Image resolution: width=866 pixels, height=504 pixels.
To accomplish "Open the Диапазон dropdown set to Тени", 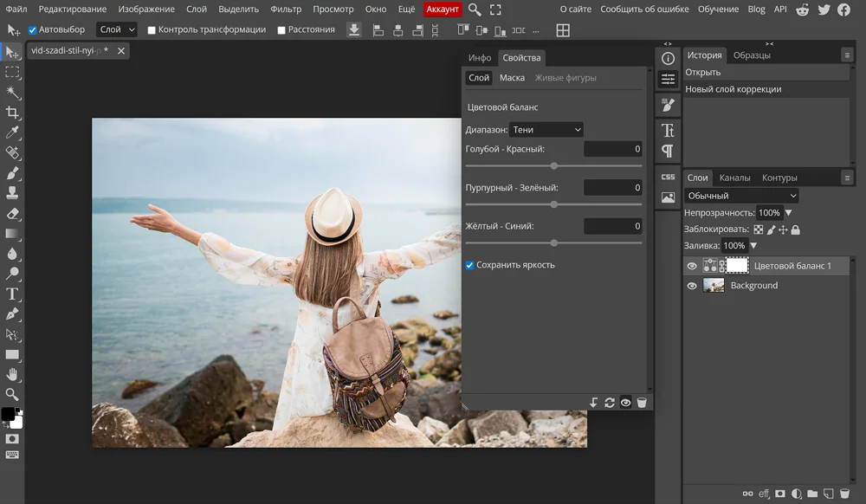I will 546,130.
